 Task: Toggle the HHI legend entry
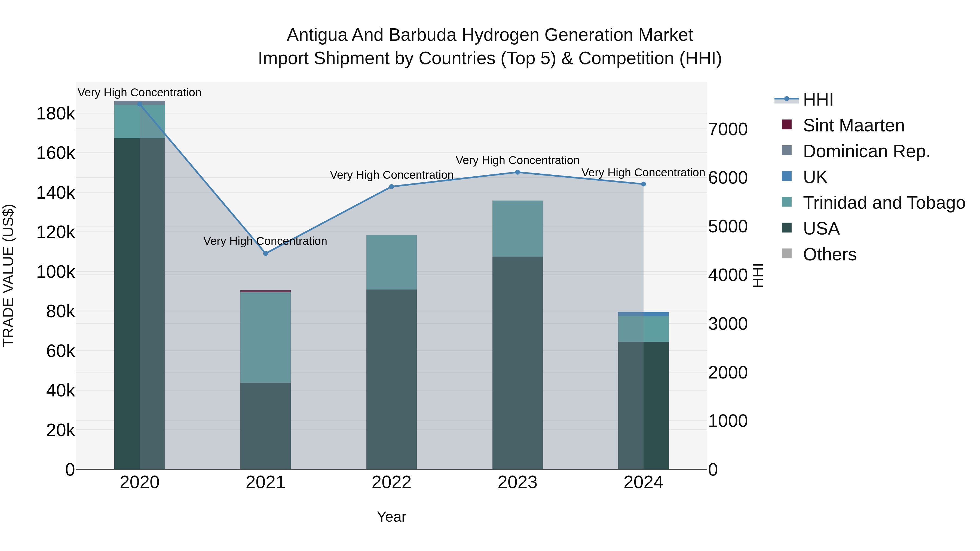[804, 100]
